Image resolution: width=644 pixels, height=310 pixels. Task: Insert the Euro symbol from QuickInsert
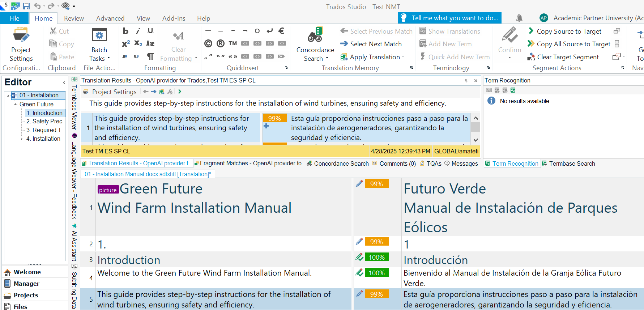(281, 31)
